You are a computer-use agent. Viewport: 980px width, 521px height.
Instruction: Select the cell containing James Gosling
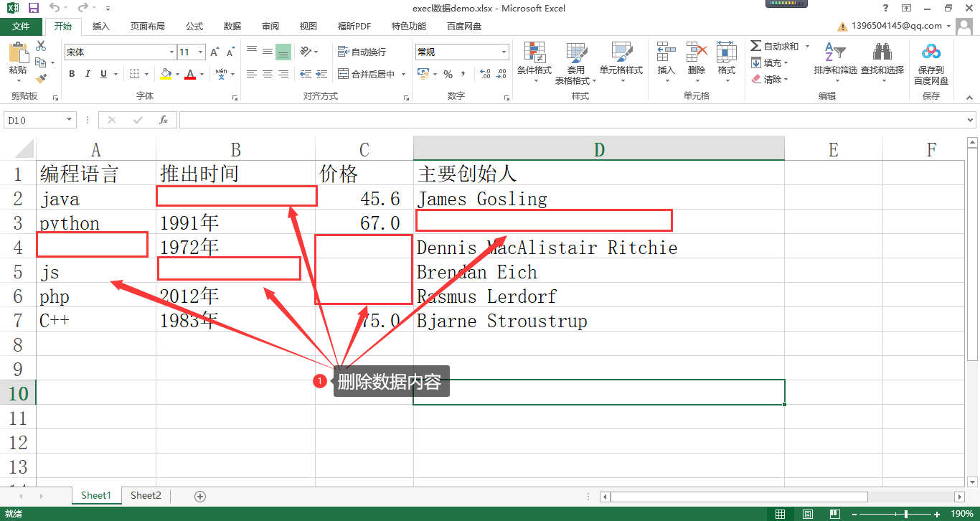pyautogui.click(x=598, y=198)
